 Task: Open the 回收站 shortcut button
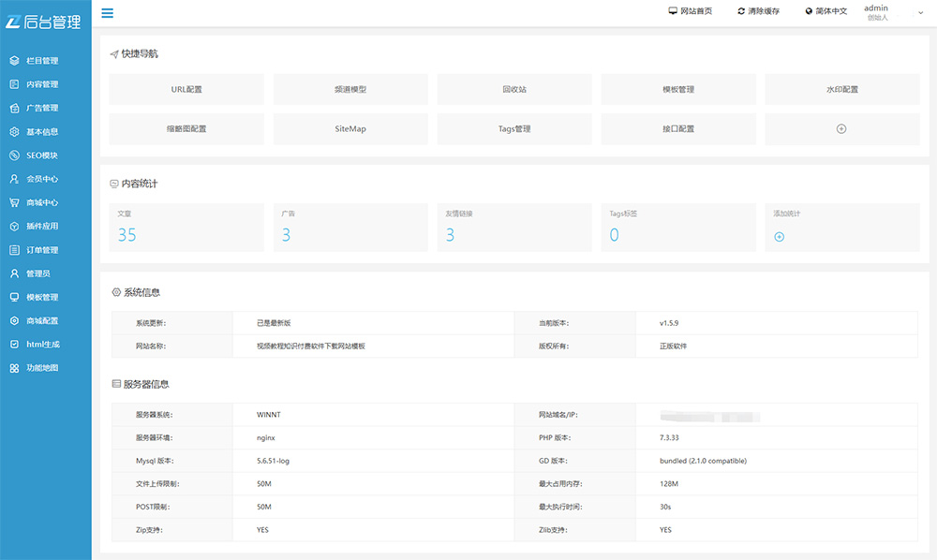point(514,90)
